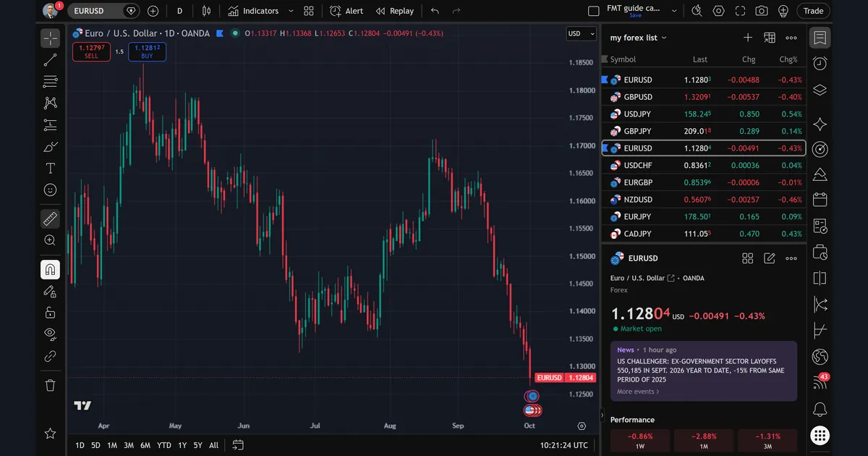Click the SELL 1.12797 button

91,51
